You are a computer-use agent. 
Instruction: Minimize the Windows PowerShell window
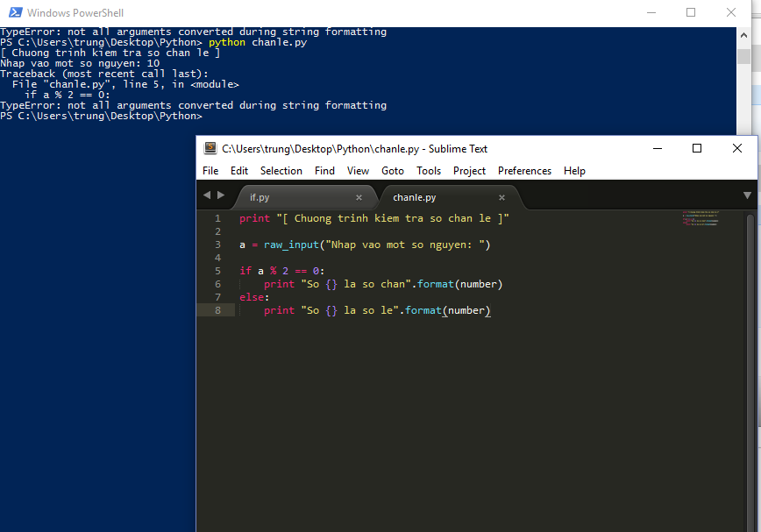[651, 13]
